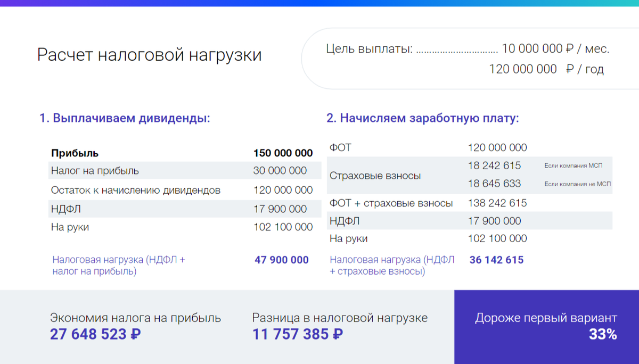Image resolution: width=639 pixels, height=364 pixels.
Task: Select salary 'На руки' value '102 100 000'
Action: 497,239
